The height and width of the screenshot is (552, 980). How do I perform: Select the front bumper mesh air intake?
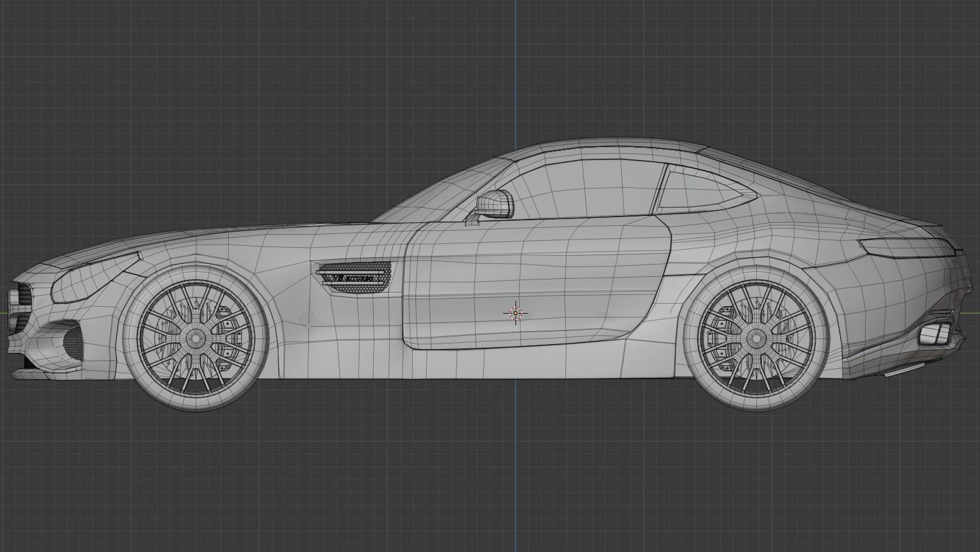click(72, 344)
